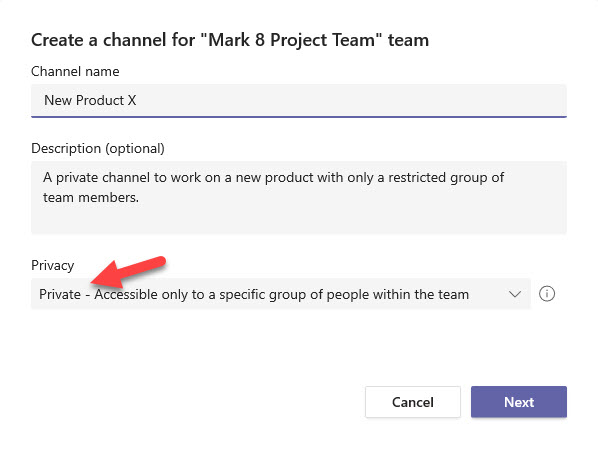Click the word 'restricted' in the description
The width and height of the screenshot is (598, 449).
[x=417, y=177]
